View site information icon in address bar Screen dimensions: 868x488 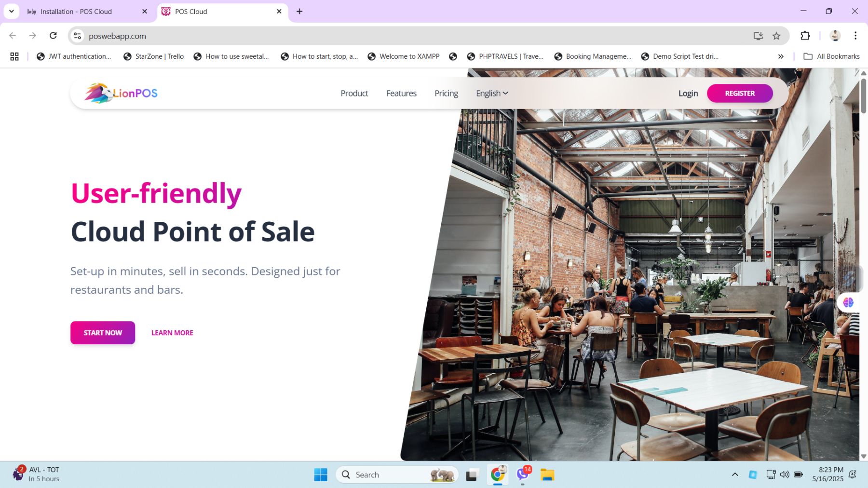[77, 36]
